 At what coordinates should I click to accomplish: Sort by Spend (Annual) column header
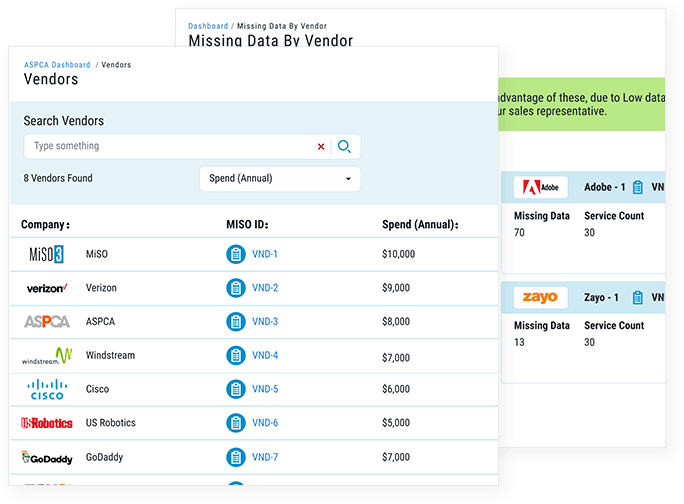tap(421, 225)
